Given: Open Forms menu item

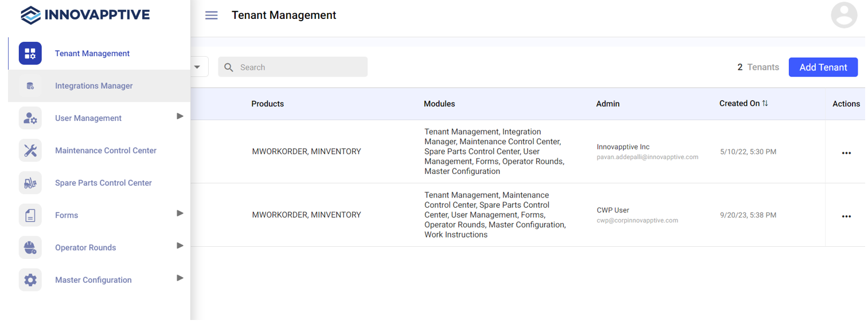Looking at the screenshot, I should click(99, 215).
